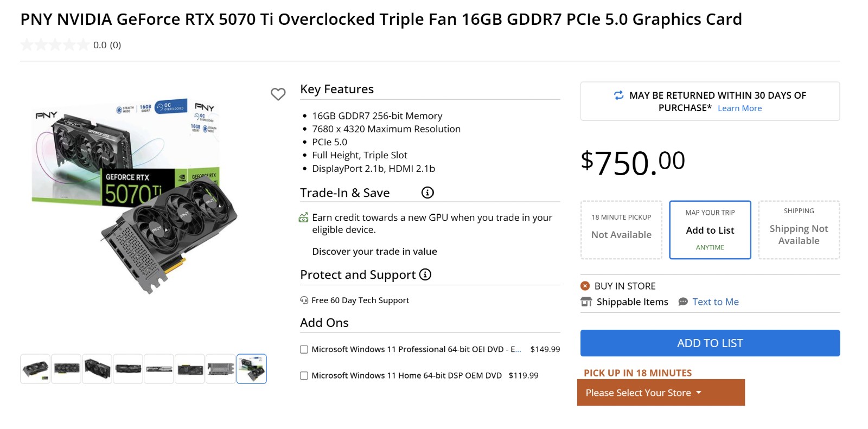
Task: Click the Shippable Items store icon
Action: [586, 302]
